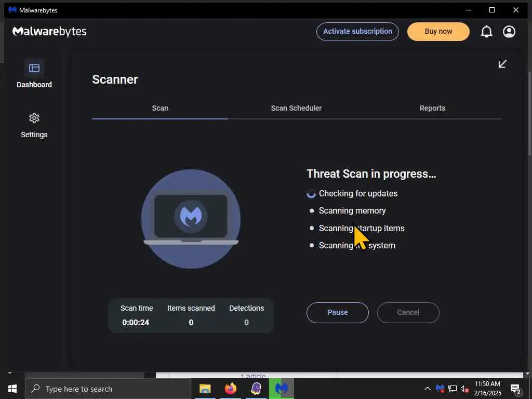Click the taskbar clock and date
The height and width of the screenshot is (399, 532).
[x=487, y=389]
